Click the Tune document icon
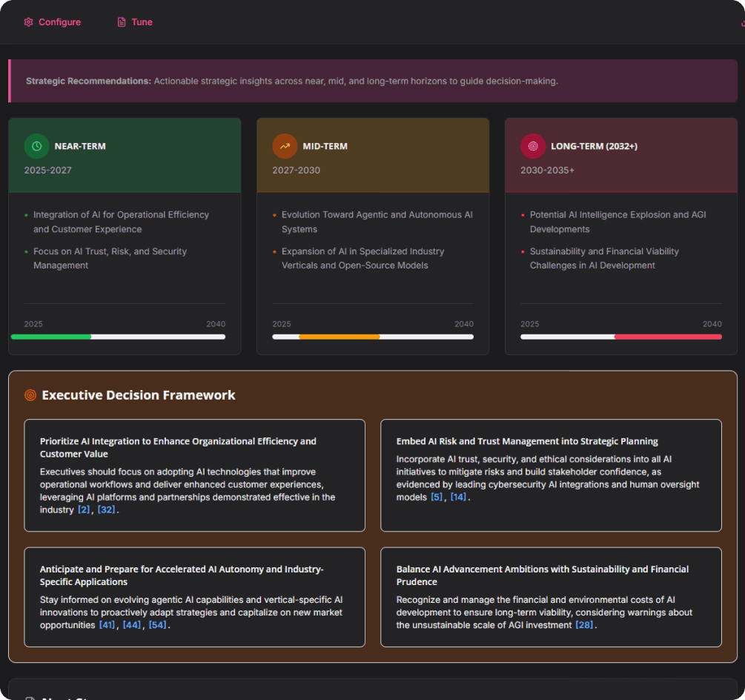The image size is (745, 700). click(122, 22)
